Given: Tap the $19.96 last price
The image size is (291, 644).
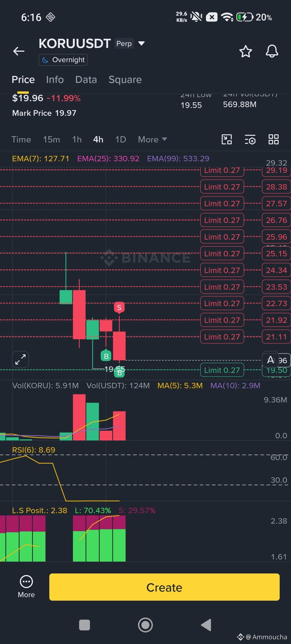Looking at the screenshot, I should pos(27,98).
